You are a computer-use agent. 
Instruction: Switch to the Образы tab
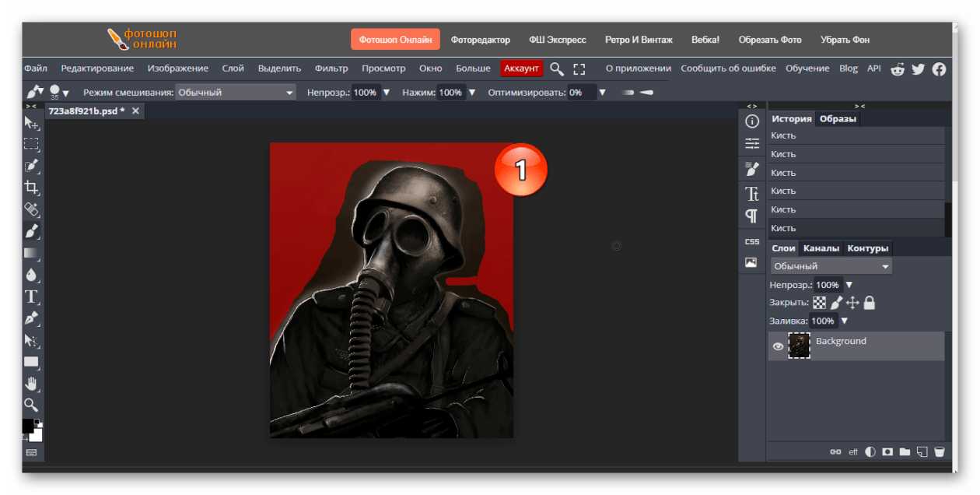pyautogui.click(x=838, y=119)
